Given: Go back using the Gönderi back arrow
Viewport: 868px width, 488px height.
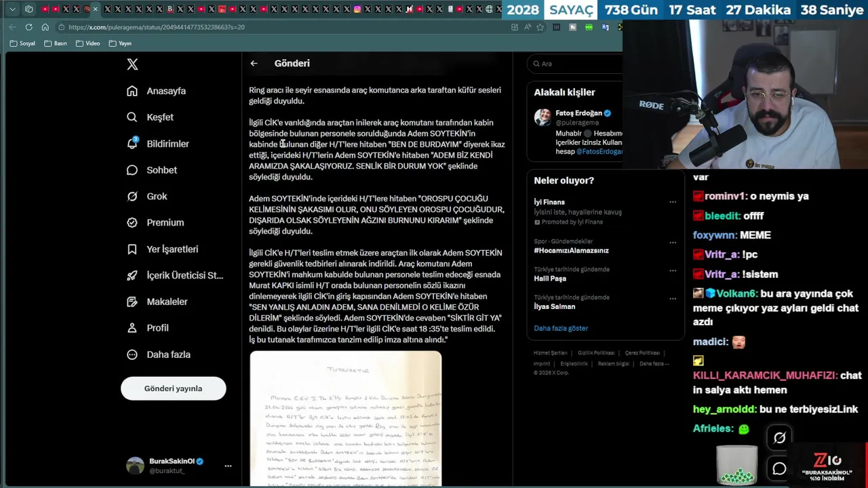Looking at the screenshot, I should click(x=254, y=63).
